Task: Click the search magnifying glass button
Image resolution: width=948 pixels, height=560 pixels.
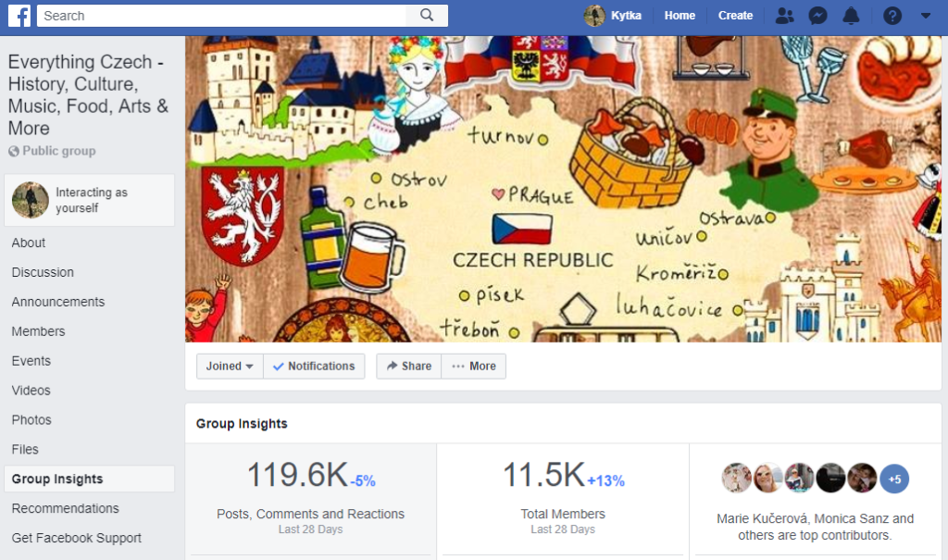Action: [427, 16]
